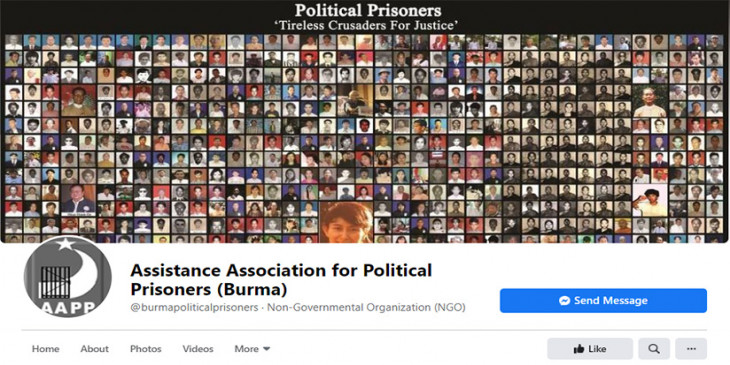Click the More dropdown arrow
Viewport: 730px width, 365px height.
(267, 349)
